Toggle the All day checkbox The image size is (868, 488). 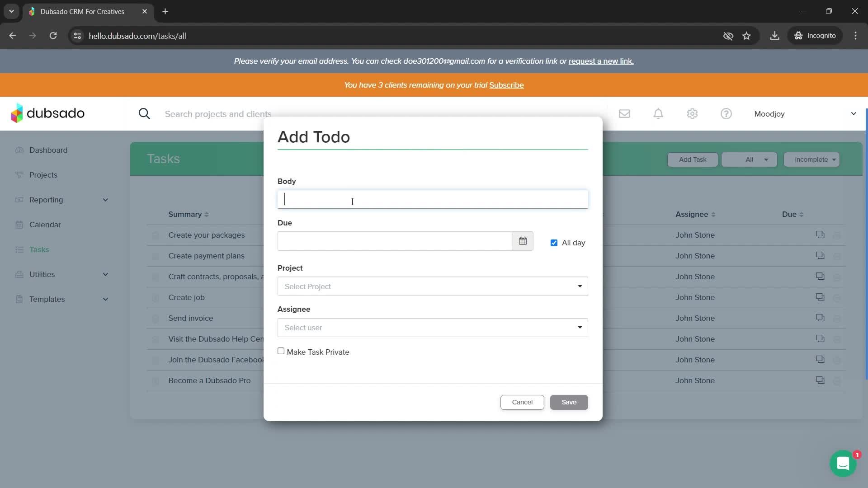point(554,243)
